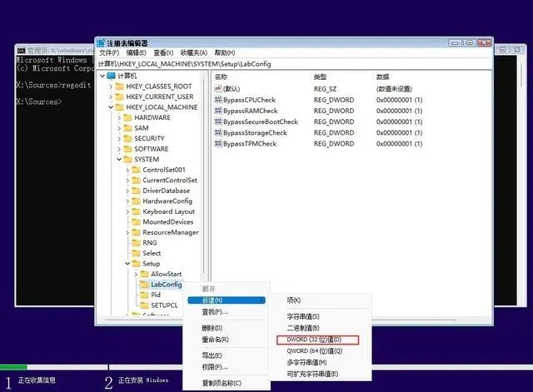Click the BypassCPUCheck DWORD value icon
Viewport: 533px width, 392px height.
click(x=217, y=100)
